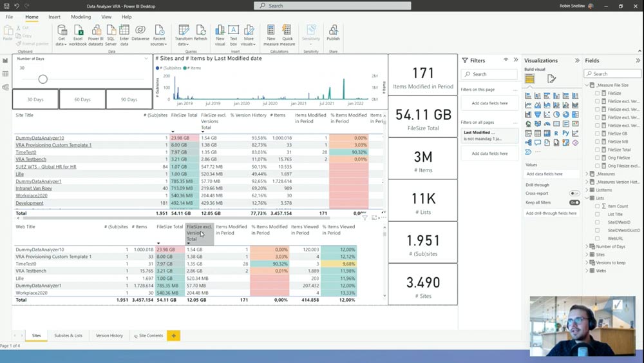Add a new report page
644x363 pixels.
pos(174,336)
